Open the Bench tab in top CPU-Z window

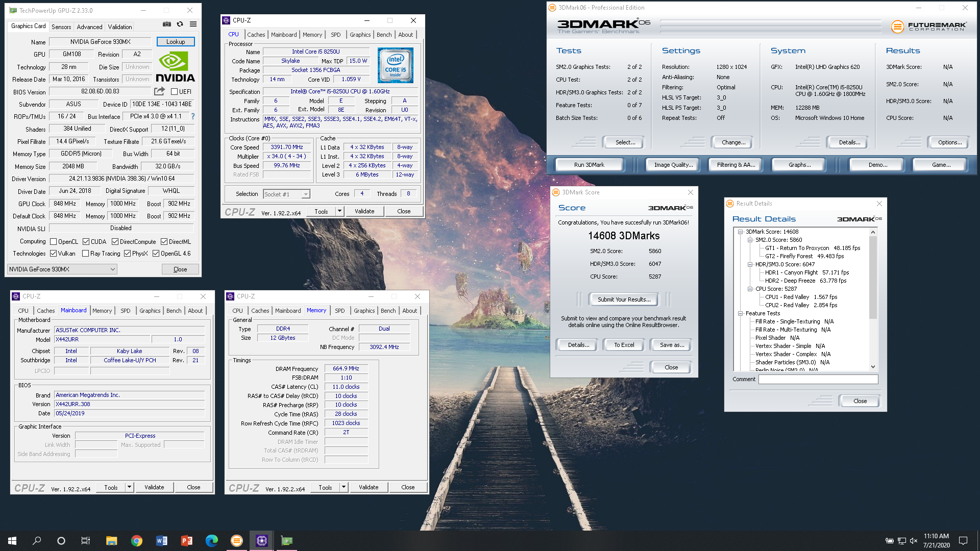384,35
